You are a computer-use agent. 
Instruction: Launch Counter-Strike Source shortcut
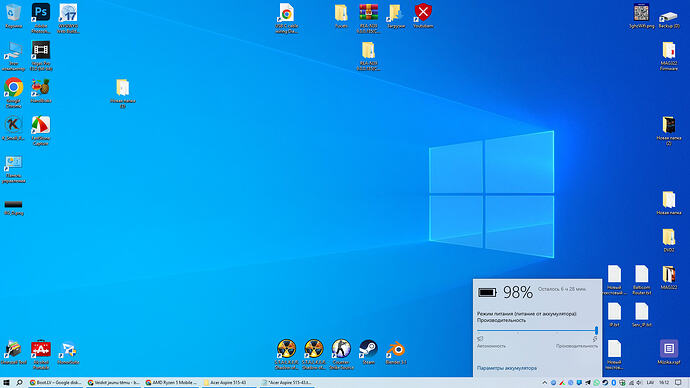341,354
